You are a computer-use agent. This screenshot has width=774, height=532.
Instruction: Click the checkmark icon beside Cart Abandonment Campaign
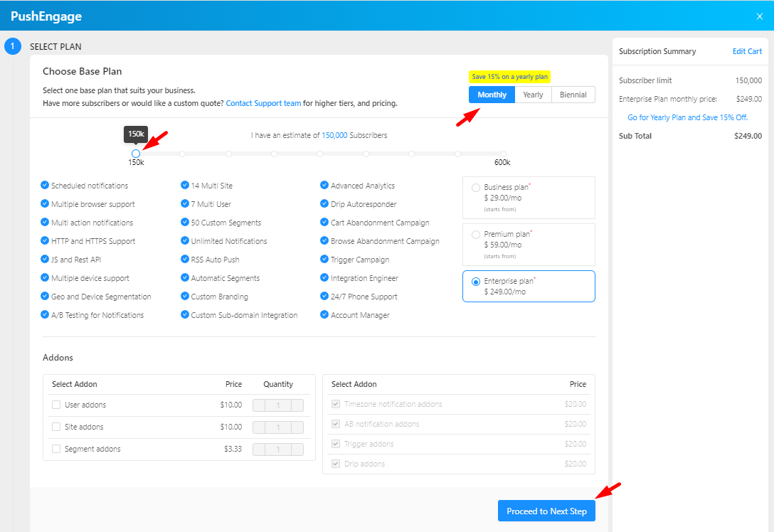[x=324, y=222]
